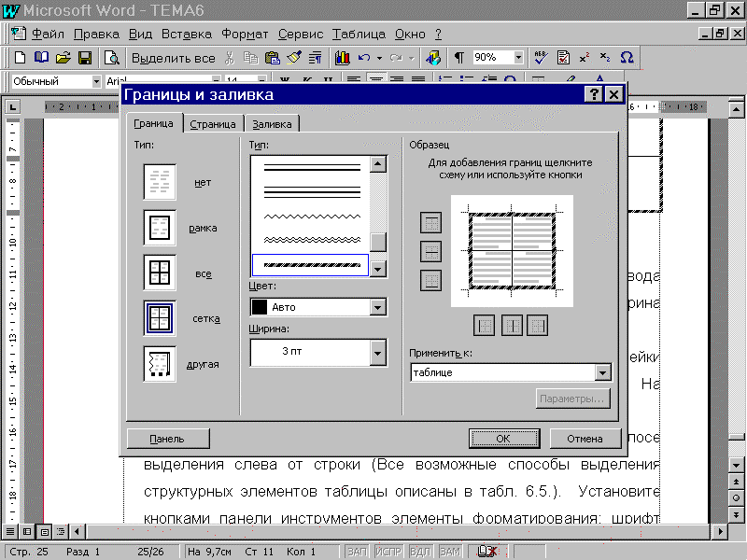The height and width of the screenshot is (560, 747).
Task: Toggle inside vertical border button
Action: (512, 325)
